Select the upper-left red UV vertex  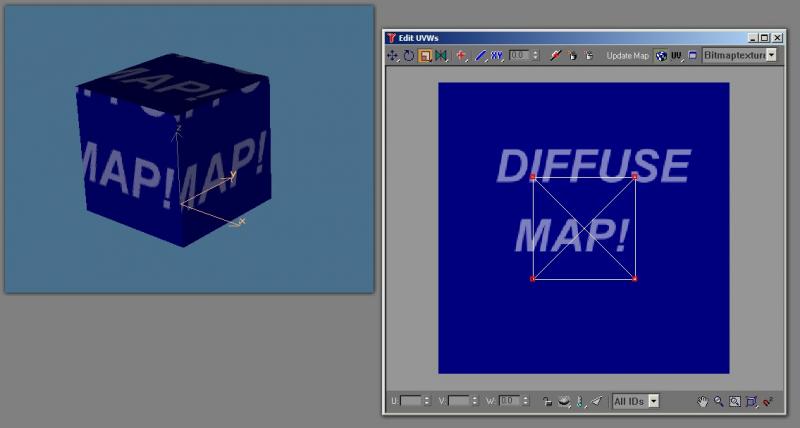[533, 177]
